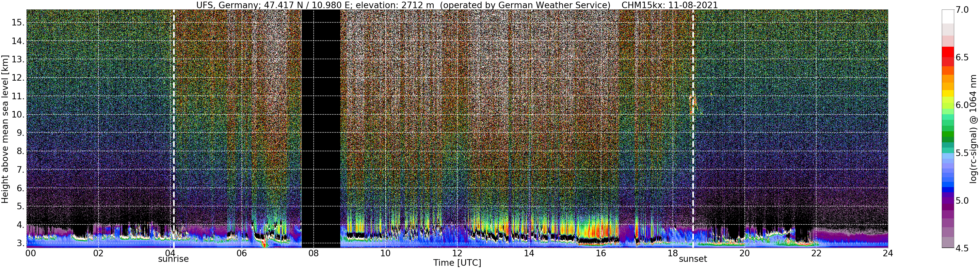This screenshot has width=980, height=269.
Task: Select the '13.' height tick label
Action: pos(18,59)
